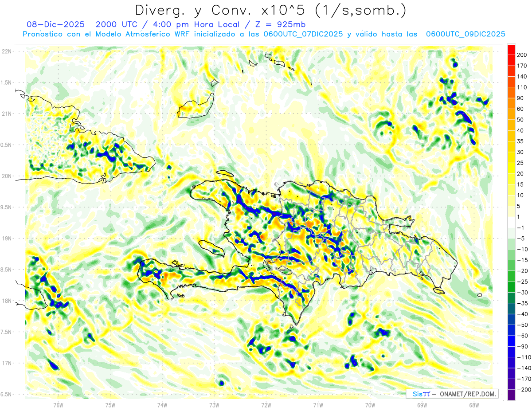Click the "-60" value on the color bar
The height and width of the screenshot is (411, 532).
523,336
